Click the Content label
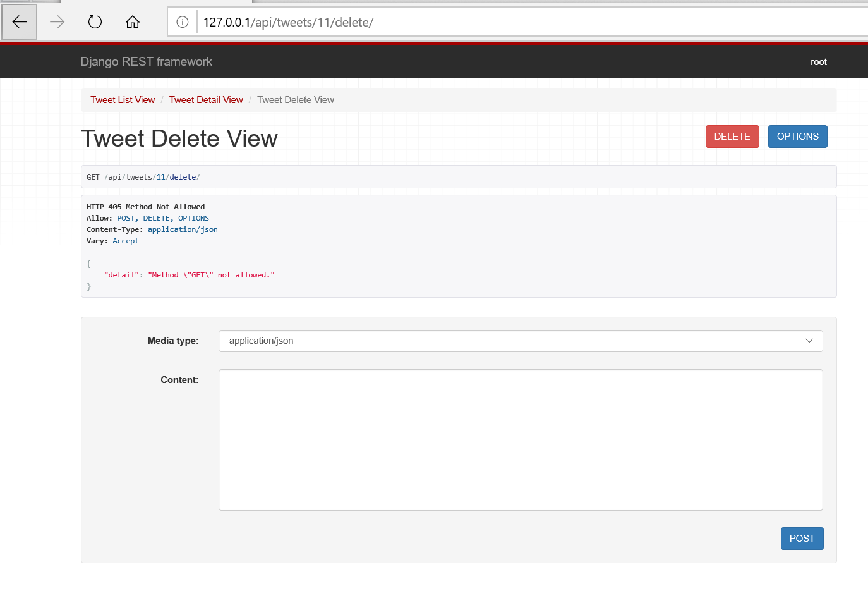 click(x=179, y=380)
